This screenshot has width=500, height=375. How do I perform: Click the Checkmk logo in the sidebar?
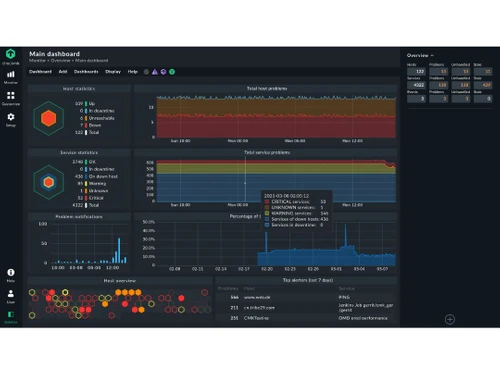[x=11, y=53]
